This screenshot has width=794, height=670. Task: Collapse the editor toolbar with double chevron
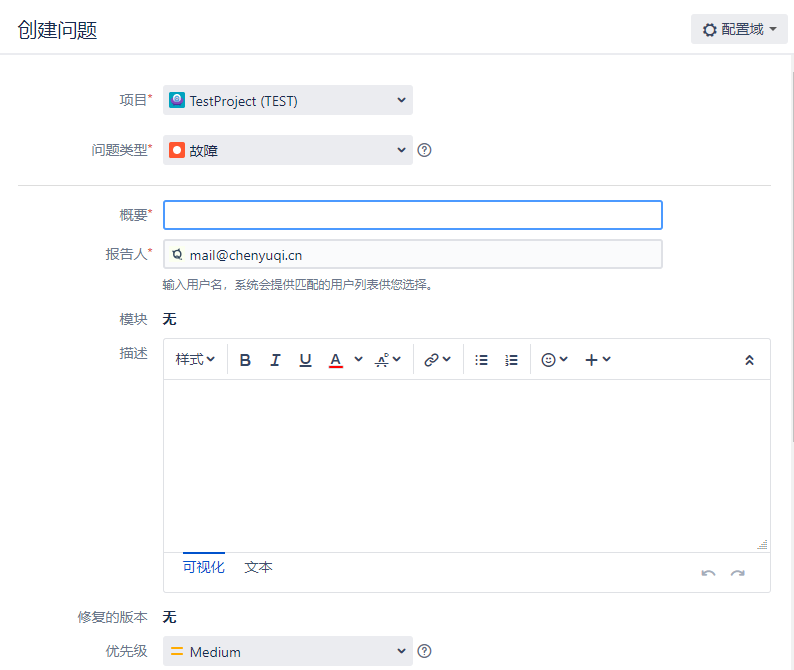(x=749, y=360)
